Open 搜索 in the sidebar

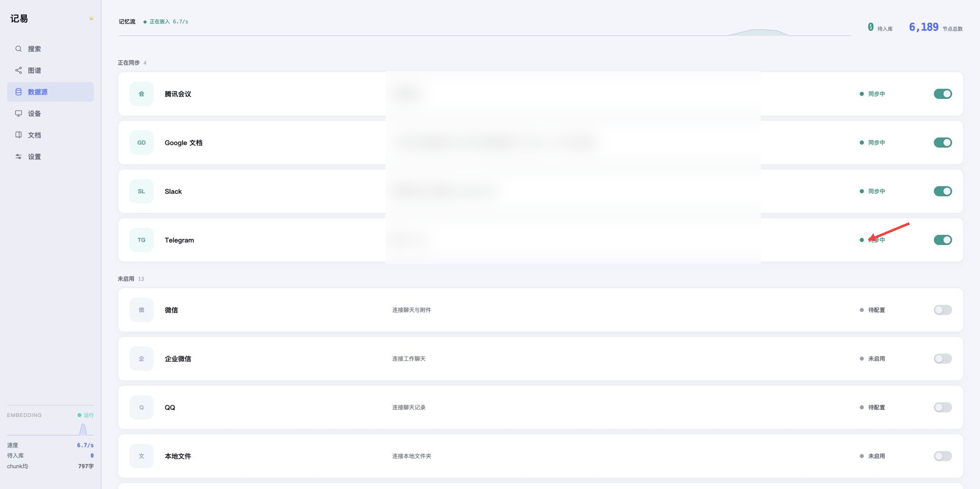[50, 49]
